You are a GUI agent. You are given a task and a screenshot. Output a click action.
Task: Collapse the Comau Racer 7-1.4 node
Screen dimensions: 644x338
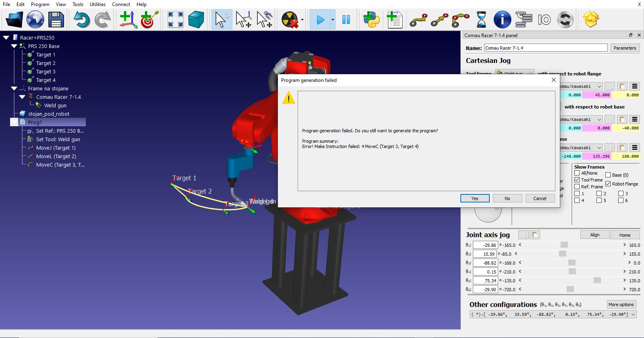coord(22,97)
